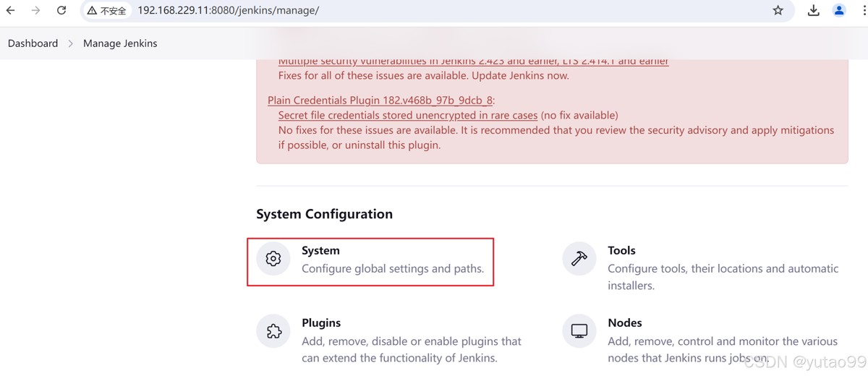Open Multiple security vulnerabilities in Jenkins link
868x376 pixels.
tap(473, 62)
